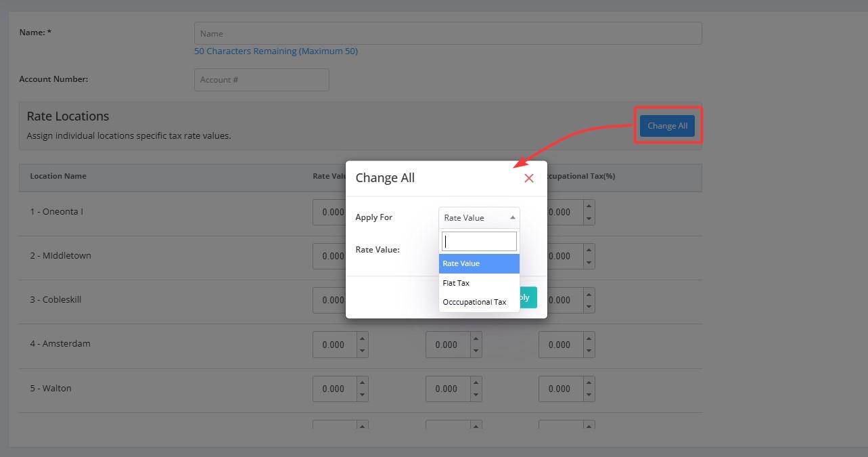Increase Flat Tax for 5 - Walton
The width and height of the screenshot is (868, 457).
point(476,383)
